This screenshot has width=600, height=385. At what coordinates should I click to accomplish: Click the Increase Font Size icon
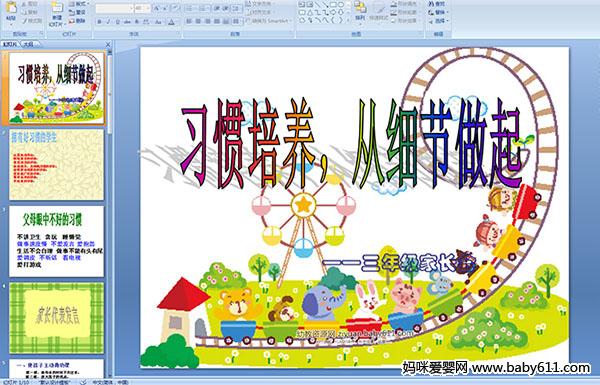(157, 8)
